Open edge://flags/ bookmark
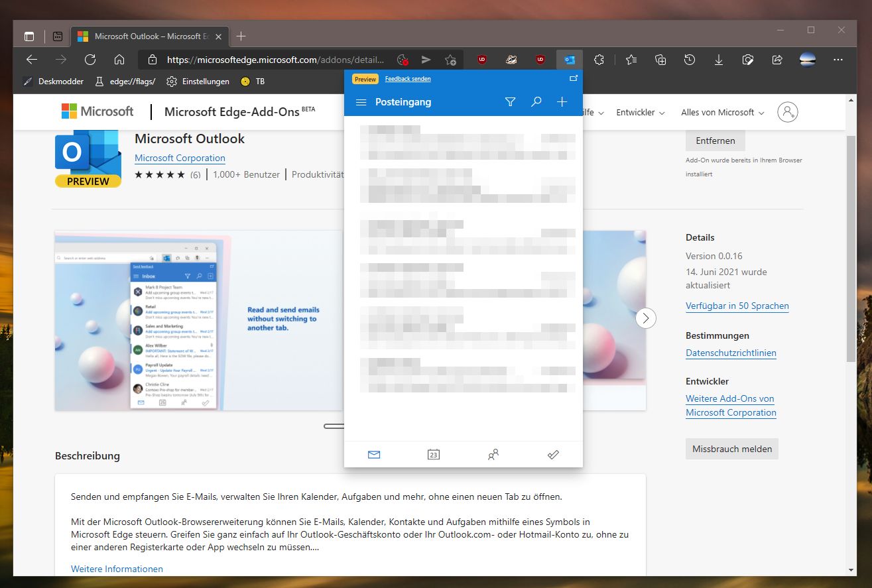This screenshot has height=588, width=872. [x=126, y=82]
